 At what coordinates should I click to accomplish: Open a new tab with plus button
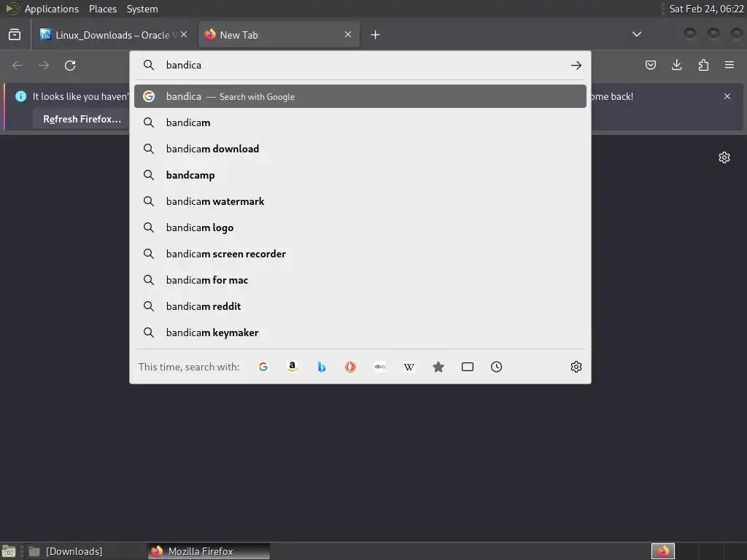(376, 34)
